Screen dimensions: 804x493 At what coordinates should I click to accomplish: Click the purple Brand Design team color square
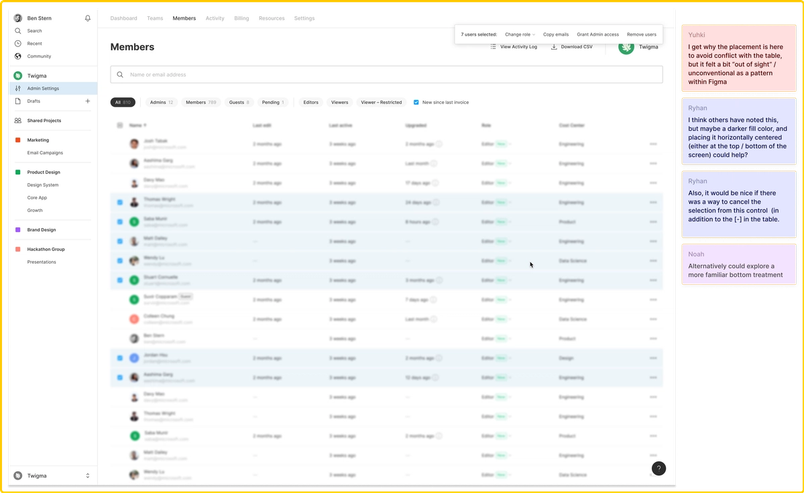[x=18, y=230]
